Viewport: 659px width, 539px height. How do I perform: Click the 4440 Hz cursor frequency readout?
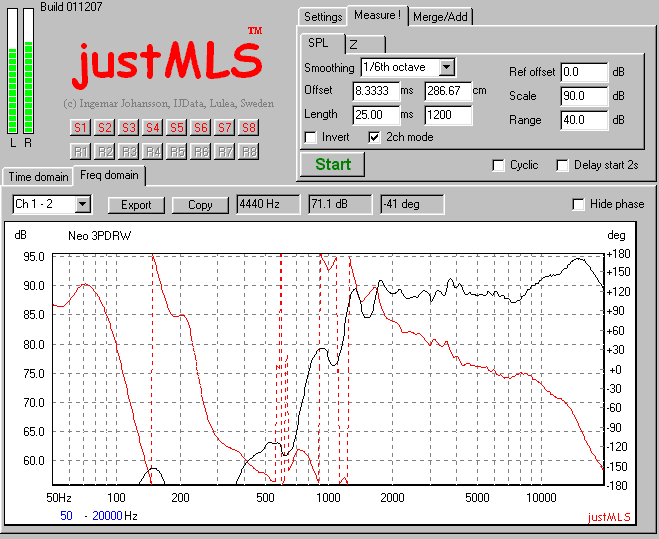(x=268, y=204)
